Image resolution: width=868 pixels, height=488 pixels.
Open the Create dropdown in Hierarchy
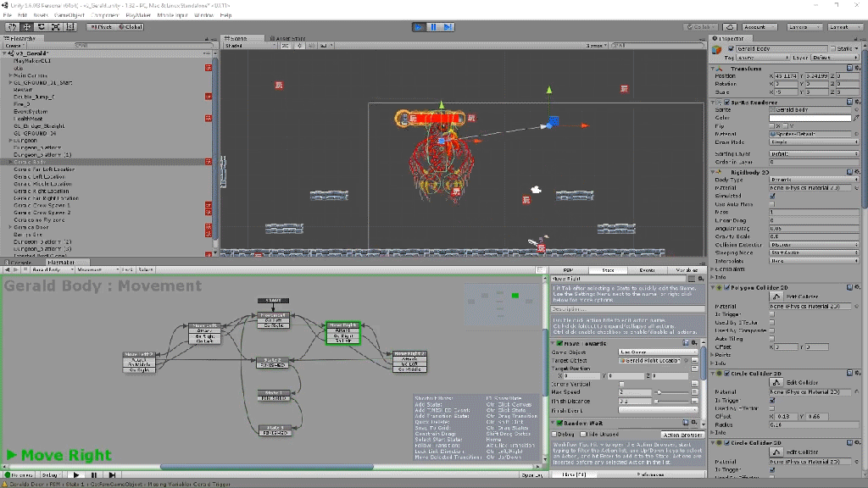tap(14, 46)
